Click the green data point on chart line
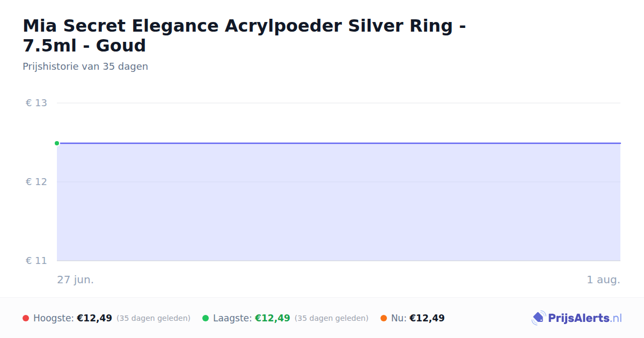The width and height of the screenshot is (644, 338). pos(57,143)
